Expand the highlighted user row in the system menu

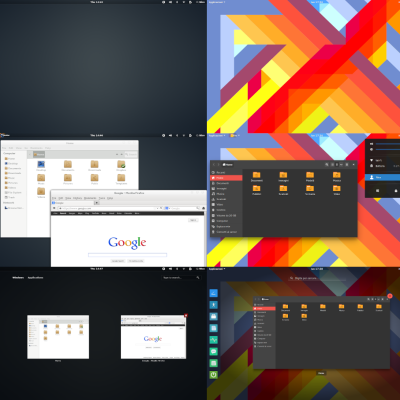point(383,177)
